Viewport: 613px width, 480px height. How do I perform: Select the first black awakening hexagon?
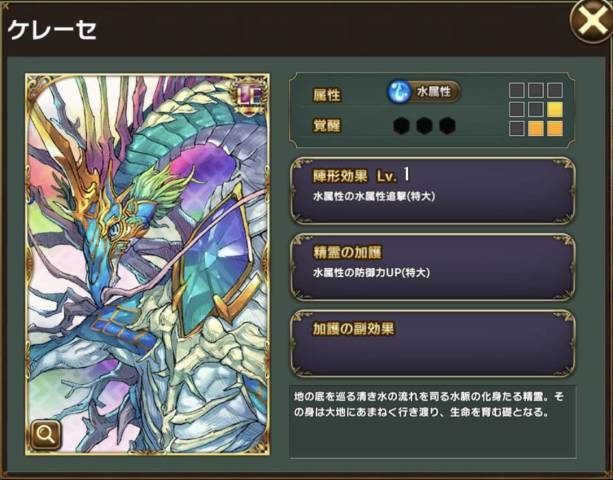401,126
